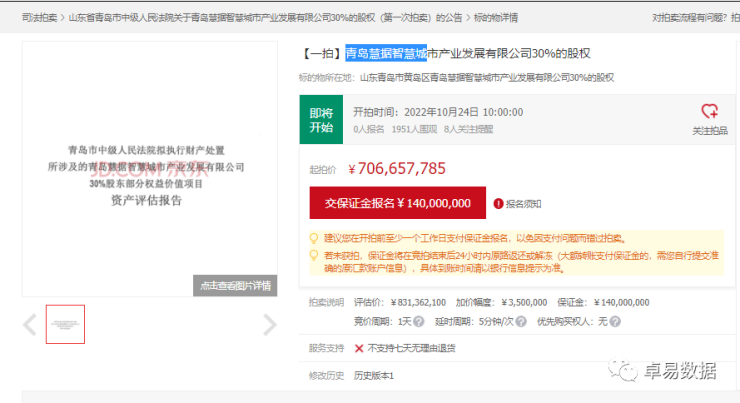Click the 0人报名 registration count
Image resolution: width=740 pixels, height=403 pixels.
point(369,129)
